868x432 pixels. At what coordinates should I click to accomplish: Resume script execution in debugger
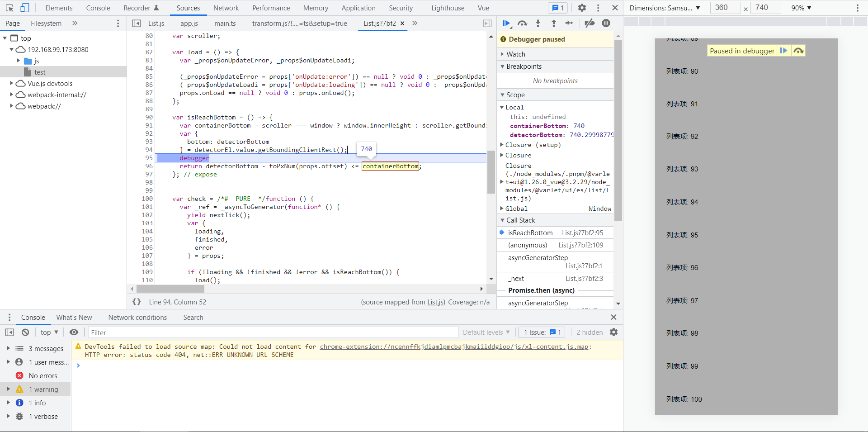(506, 24)
